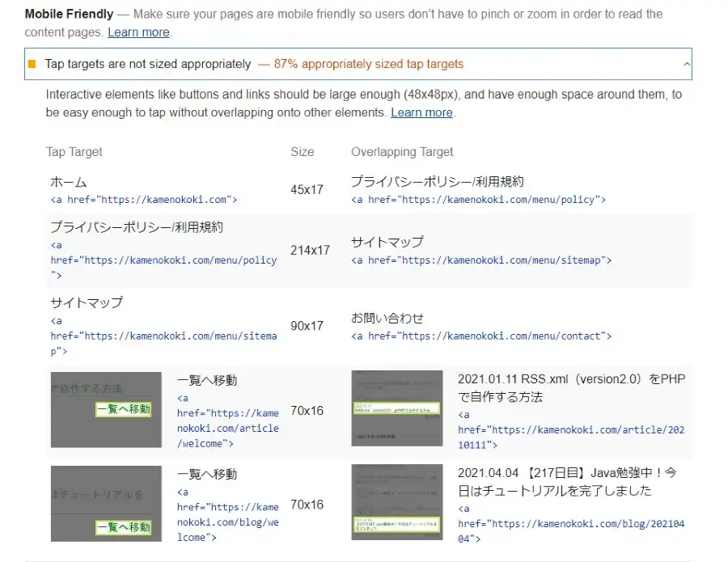This screenshot has height=562, width=728.
Task: Click the second 一覧へ移動 button screenshot
Action: coord(105,504)
